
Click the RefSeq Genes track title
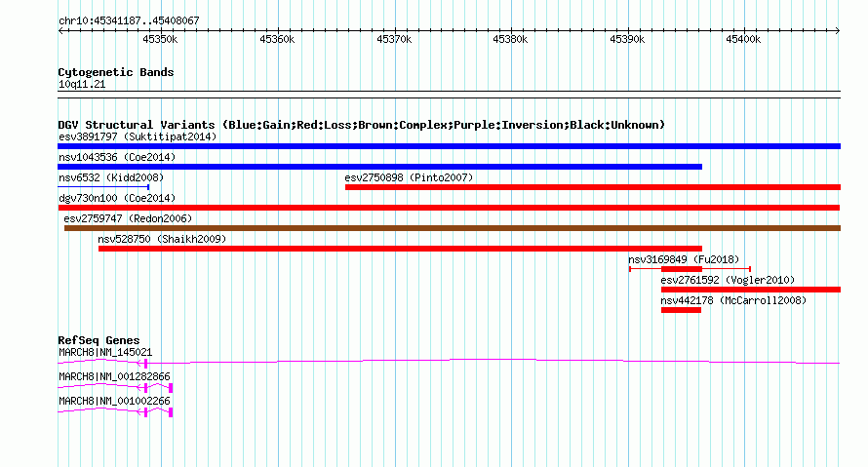pos(99,340)
